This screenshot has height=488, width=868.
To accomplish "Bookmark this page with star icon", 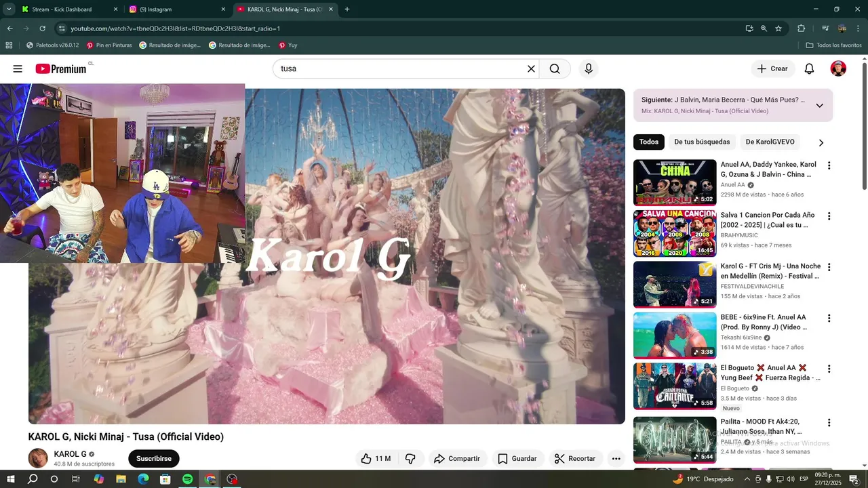I will pos(778,28).
